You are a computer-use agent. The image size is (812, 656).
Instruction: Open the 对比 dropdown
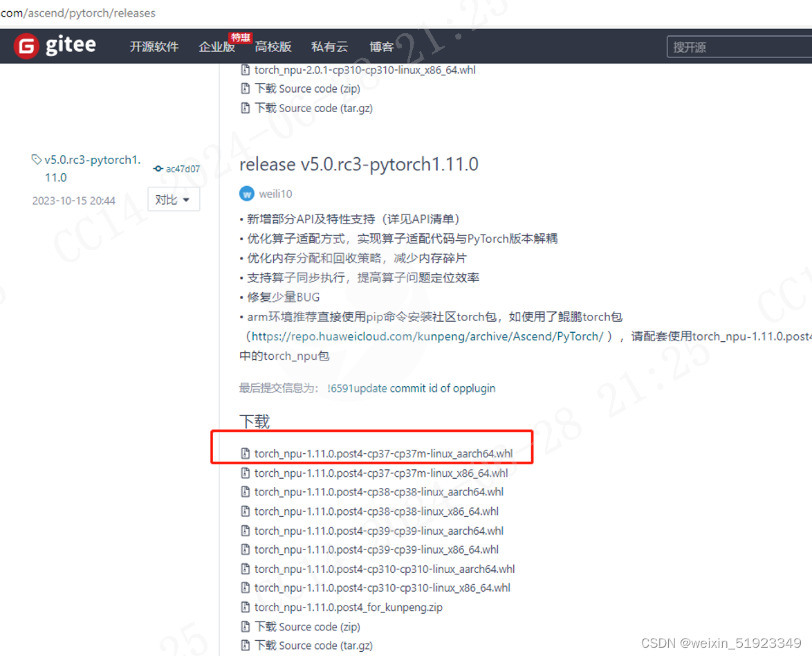(x=173, y=199)
